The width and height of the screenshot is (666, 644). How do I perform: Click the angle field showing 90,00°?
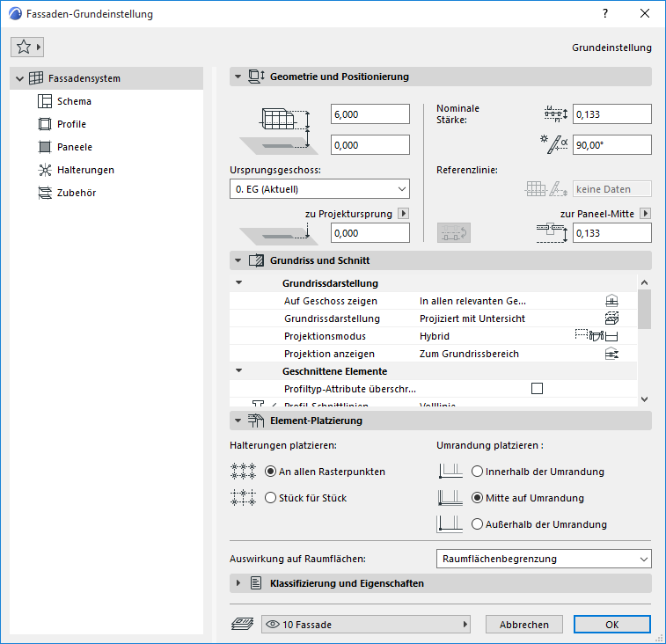[x=612, y=145]
